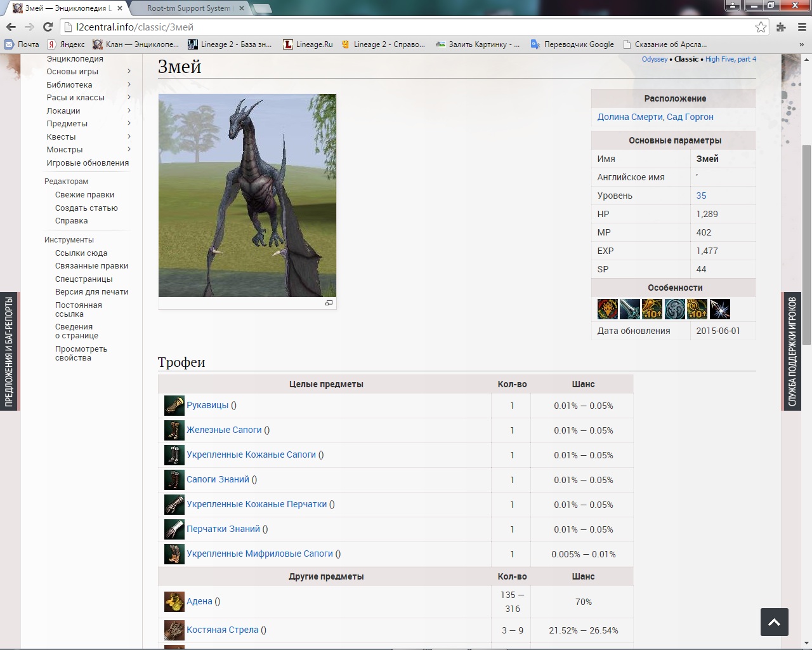Expand the Библиотека sidebar section

[129, 84]
